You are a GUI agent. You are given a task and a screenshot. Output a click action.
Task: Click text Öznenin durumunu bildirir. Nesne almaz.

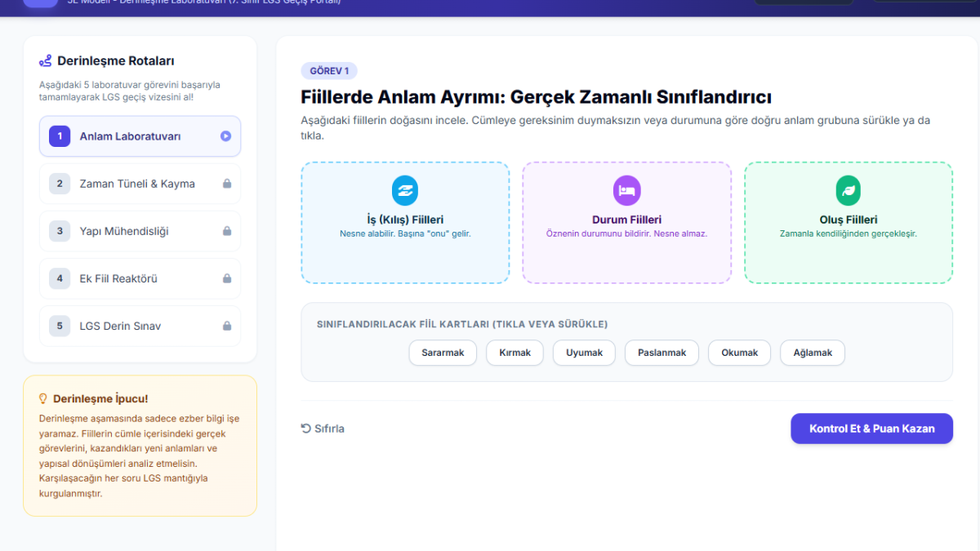[626, 233]
